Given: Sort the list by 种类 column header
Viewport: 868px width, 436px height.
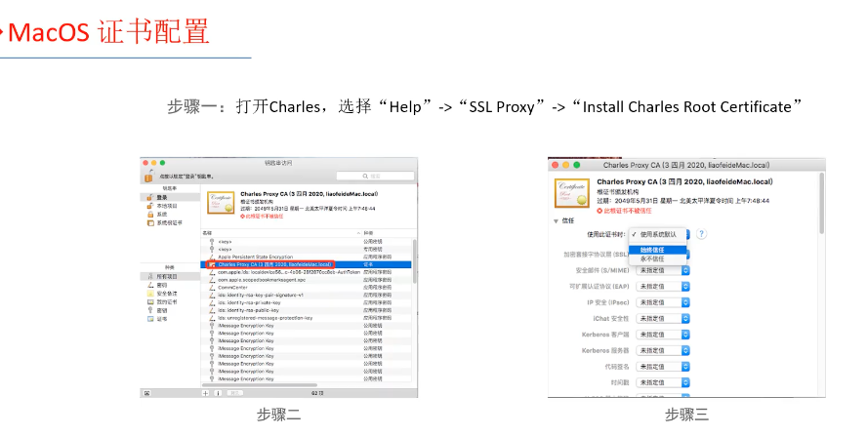Looking at the screenshot, I should pyautogui.click(x=386, y=233).
